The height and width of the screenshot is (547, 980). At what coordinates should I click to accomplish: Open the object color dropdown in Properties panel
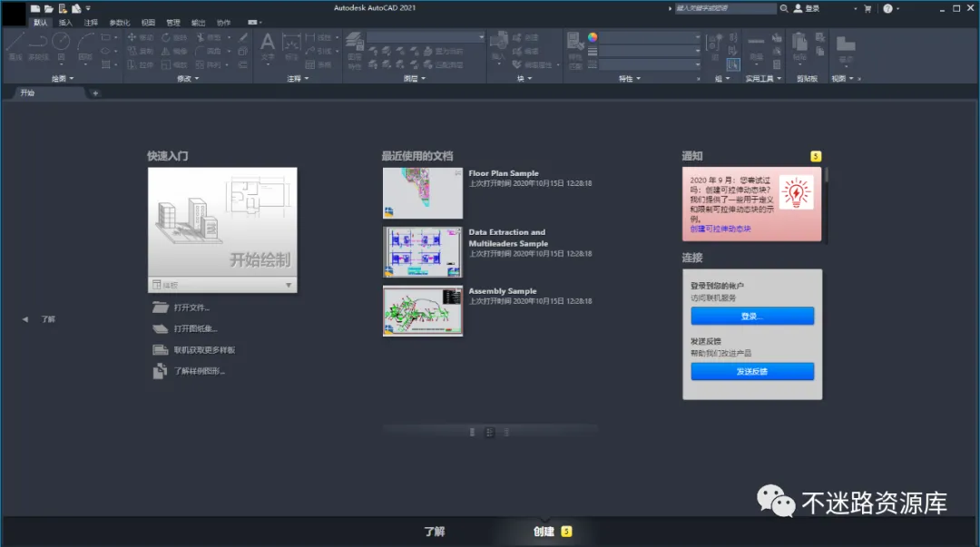[650, 37]
